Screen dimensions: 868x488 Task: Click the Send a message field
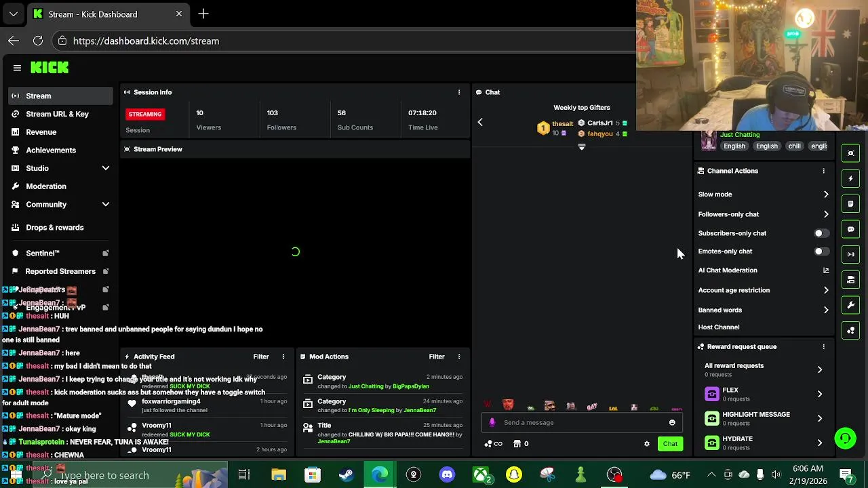[x=583, y=422]
